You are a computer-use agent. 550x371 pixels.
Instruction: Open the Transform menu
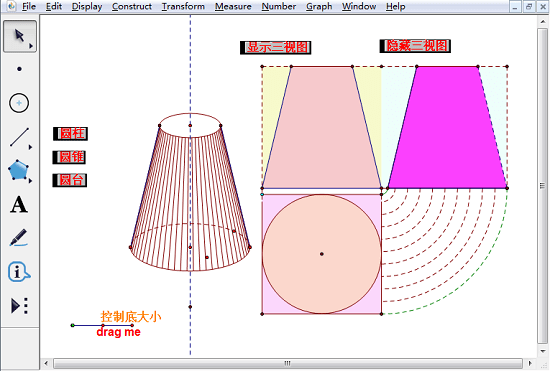click(183, 6)
